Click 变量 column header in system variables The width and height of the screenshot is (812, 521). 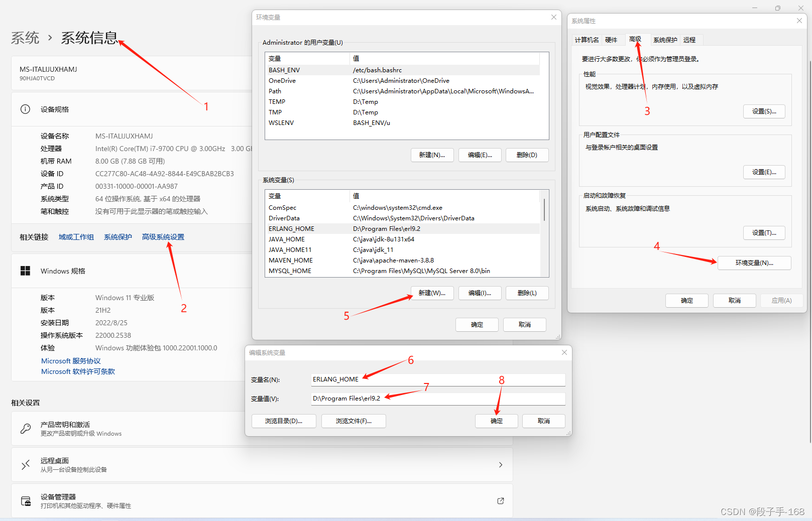click(307, 196)
